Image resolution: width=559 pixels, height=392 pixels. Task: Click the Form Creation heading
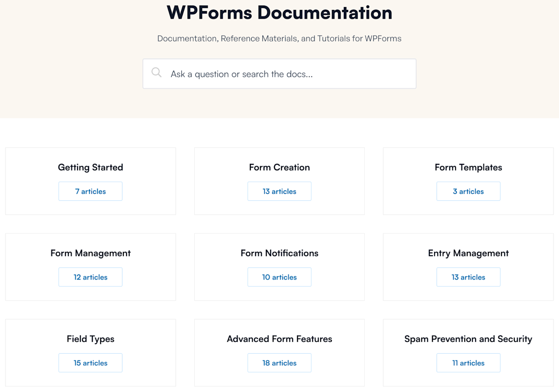coord(279,167)
